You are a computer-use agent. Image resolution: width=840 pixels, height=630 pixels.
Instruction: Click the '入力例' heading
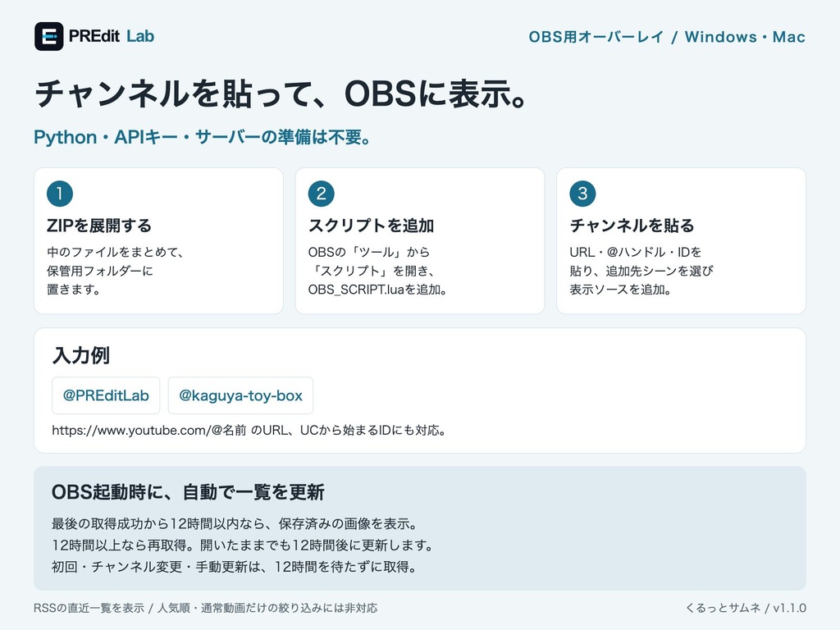coord(81,355)
